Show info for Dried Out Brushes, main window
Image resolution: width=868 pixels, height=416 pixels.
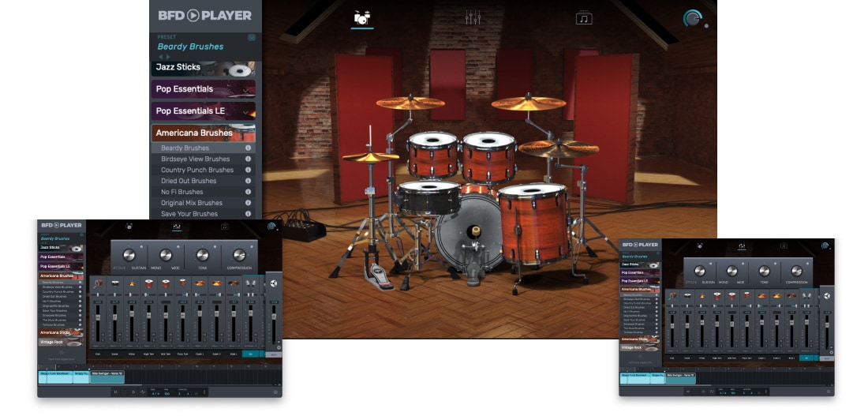click(x=248, y=181)
